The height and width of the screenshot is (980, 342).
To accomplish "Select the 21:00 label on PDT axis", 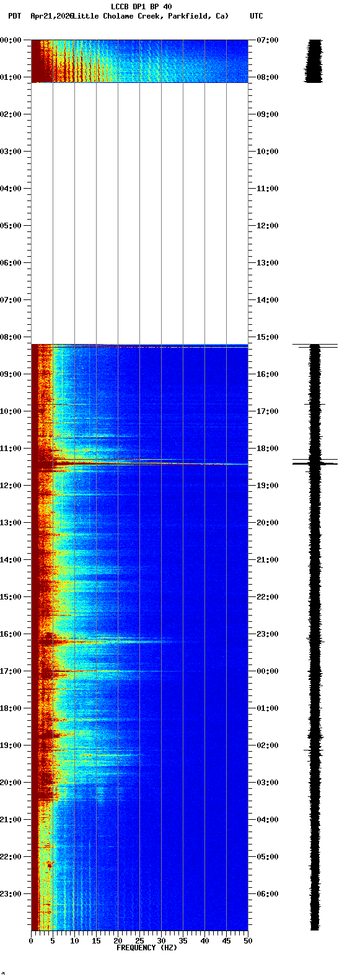I will pos(11,820).
